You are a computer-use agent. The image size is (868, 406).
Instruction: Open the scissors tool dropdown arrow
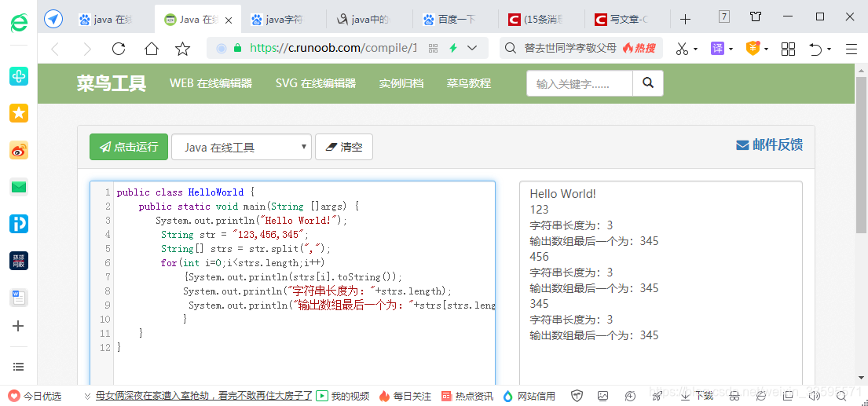click(x=695, y=49)
